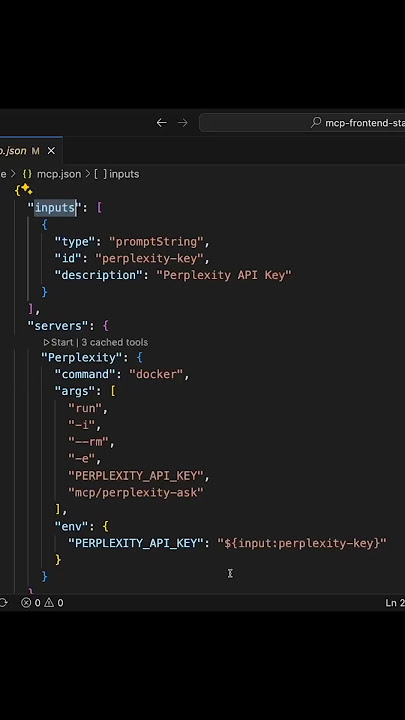The height and width of the screenshot is (720, 405).
Task: Open the inputs breadcrumb item
Action: tap(124, 174)
